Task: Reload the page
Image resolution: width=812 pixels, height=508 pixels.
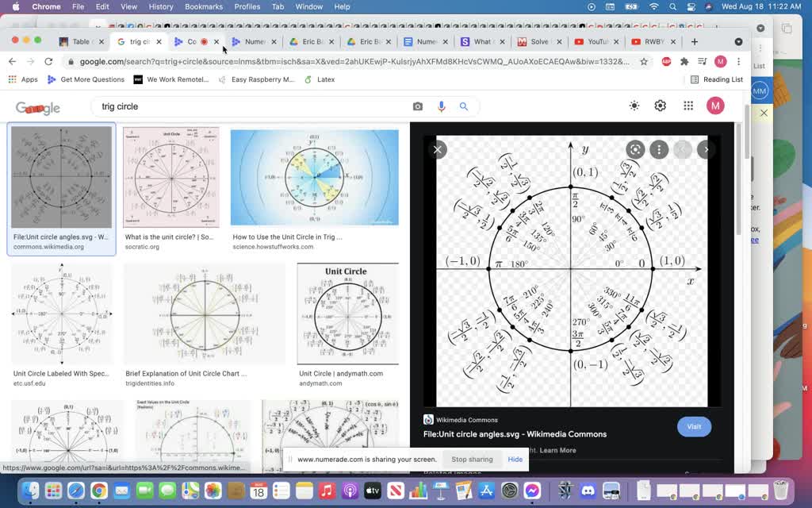Action: pos(48,61)
